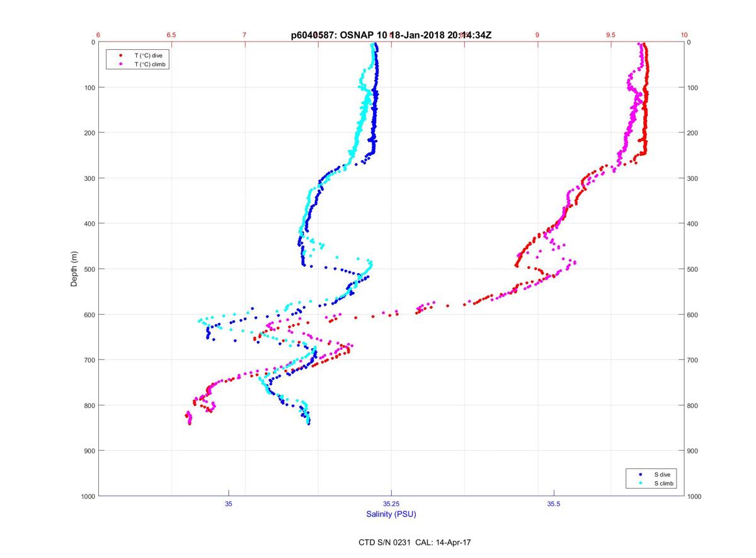Click the 300 depth tick on right axis
The height and width of the screenshot is (558, 756).
tap(692, 178)
